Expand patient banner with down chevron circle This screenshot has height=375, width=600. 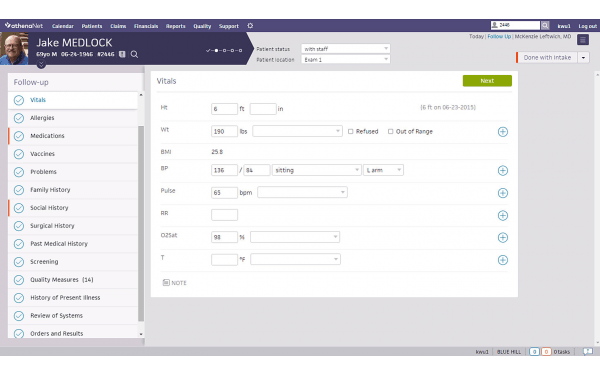pyautogui.click(x=41, y=65)
